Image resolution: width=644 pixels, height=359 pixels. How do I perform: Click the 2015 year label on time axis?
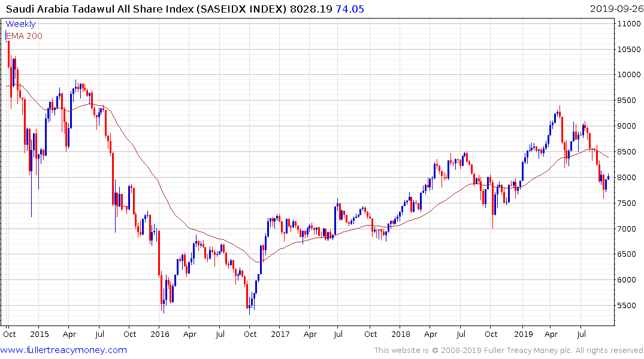point(40,334)
